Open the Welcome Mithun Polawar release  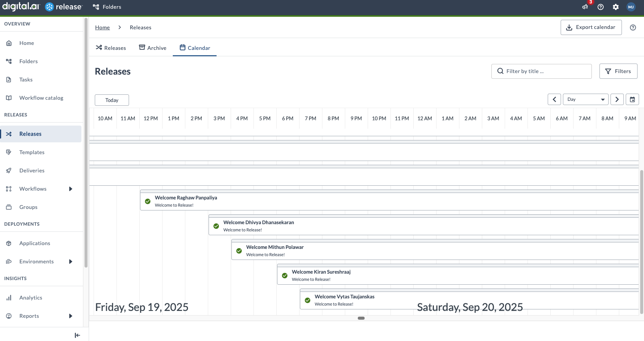[275, 247]
